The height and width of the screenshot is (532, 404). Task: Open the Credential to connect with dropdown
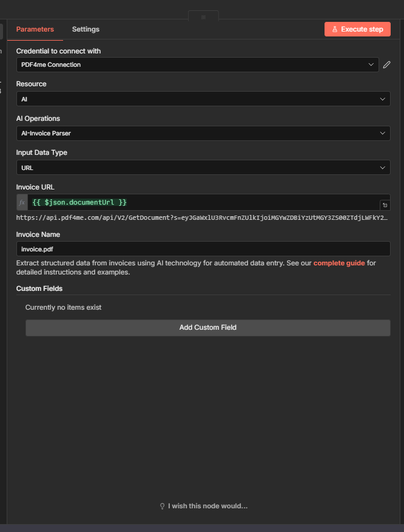pos(197,64)
